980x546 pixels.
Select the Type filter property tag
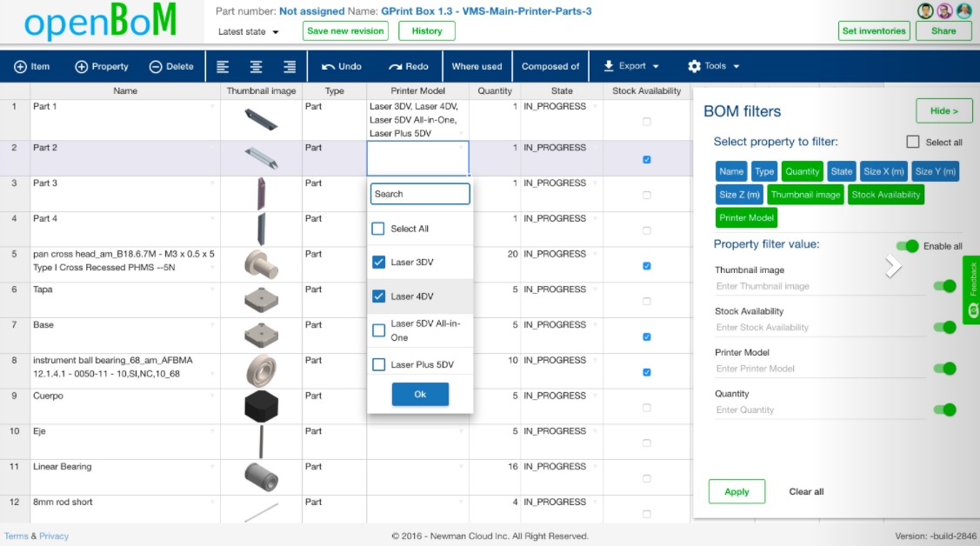(763, 171)
